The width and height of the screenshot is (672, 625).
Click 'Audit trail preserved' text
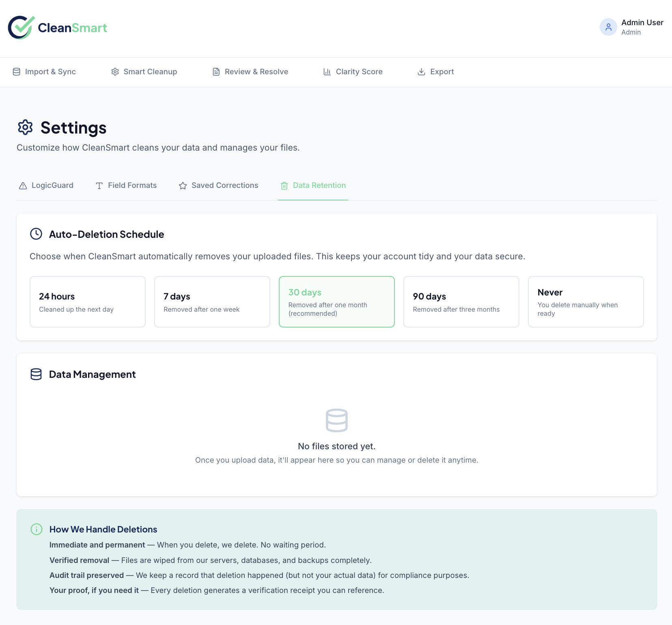(x=87, y=575)
